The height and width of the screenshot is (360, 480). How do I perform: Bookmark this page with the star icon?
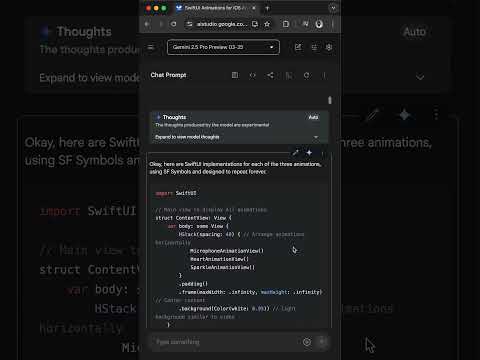coord(267,24)
